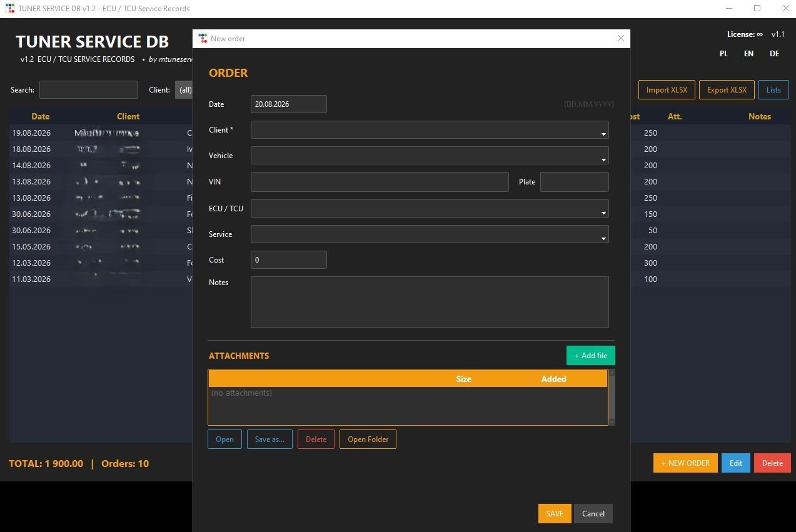Click the Search box in main window
This screenshot has width=796, height=532.
(x=89, y=89)
